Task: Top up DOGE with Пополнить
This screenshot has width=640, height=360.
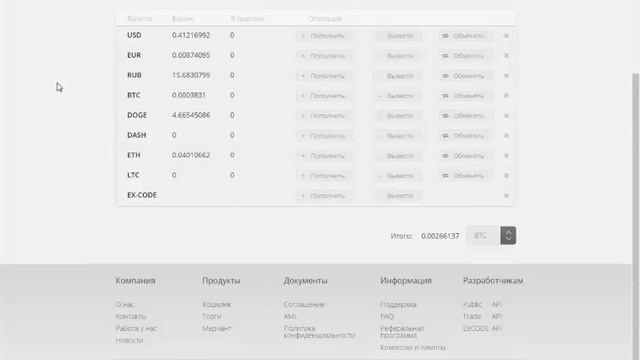Action: 324,116
